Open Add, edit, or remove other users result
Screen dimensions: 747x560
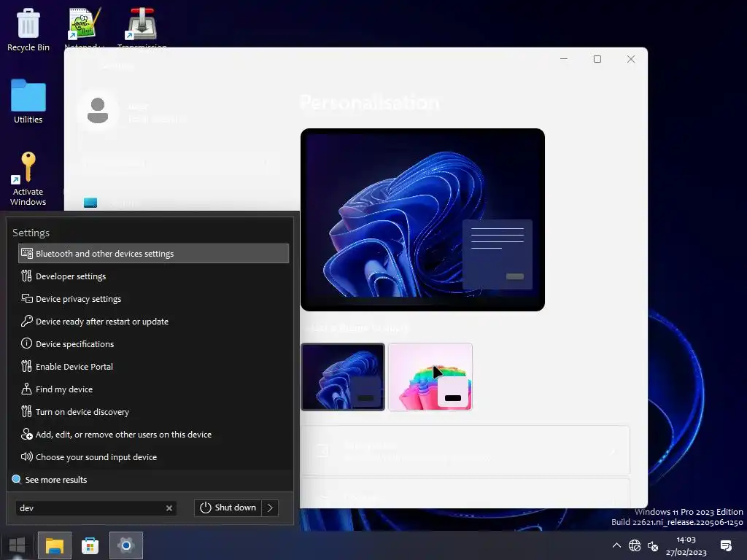(153, 435)
